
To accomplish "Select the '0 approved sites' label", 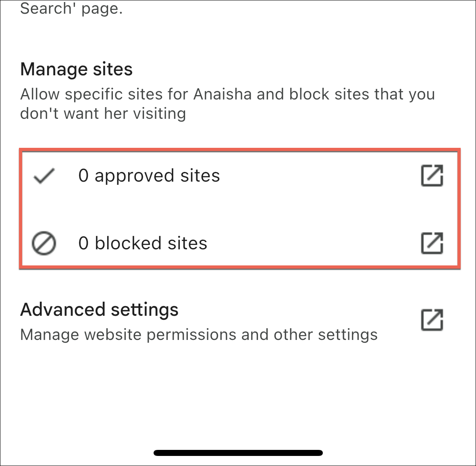I will (x=149, y=176).
